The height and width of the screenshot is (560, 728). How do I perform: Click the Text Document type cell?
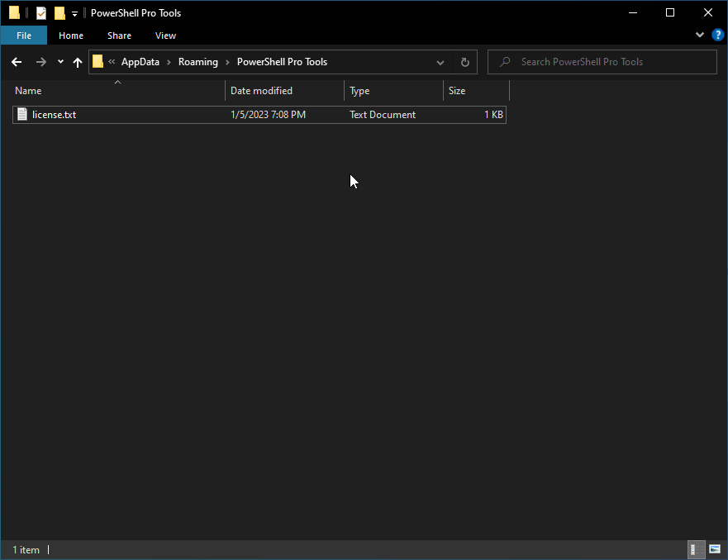(x=383, y=115)
